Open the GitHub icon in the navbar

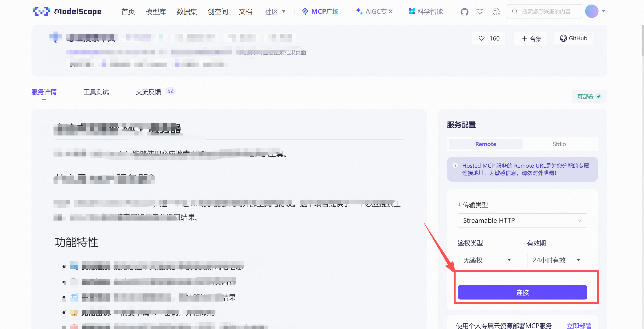point(464,11)
